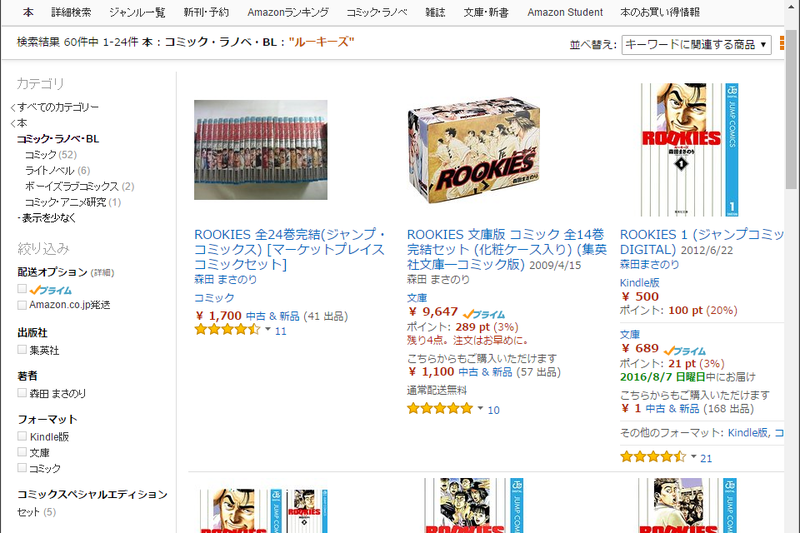Screen dimensions: 800x533
Task: Expand rating arrow next to 10 reviews
Action: 480,408
